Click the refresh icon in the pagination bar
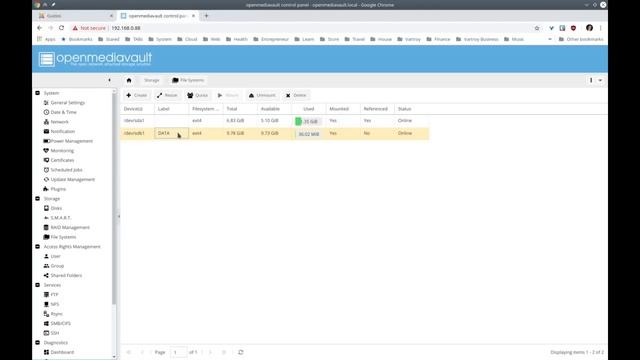The image size is (640, 360). 241,352
